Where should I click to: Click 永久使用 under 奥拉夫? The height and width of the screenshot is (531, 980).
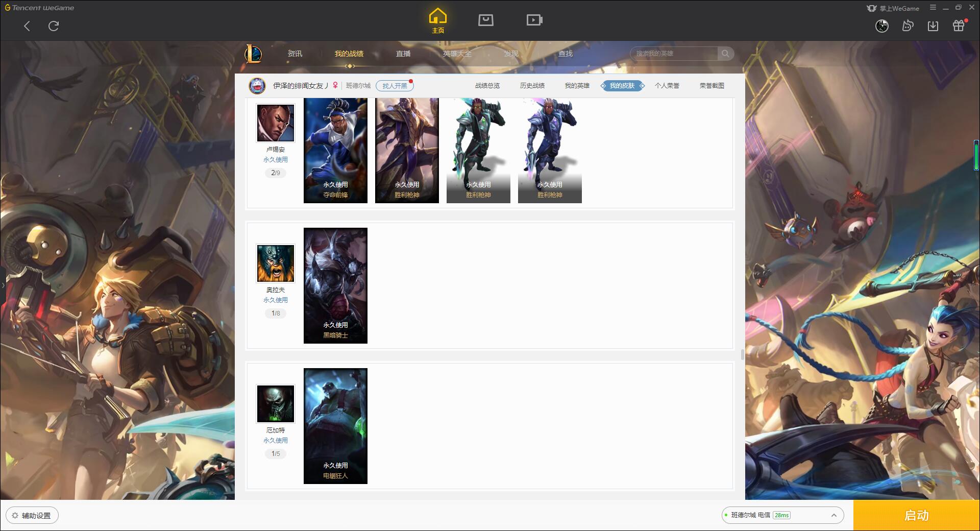click(276, 300)
